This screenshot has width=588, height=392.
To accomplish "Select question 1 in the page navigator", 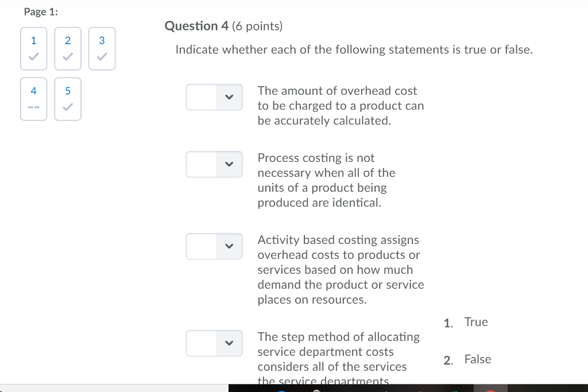I will pyautogui.click(x=33, y=48).
